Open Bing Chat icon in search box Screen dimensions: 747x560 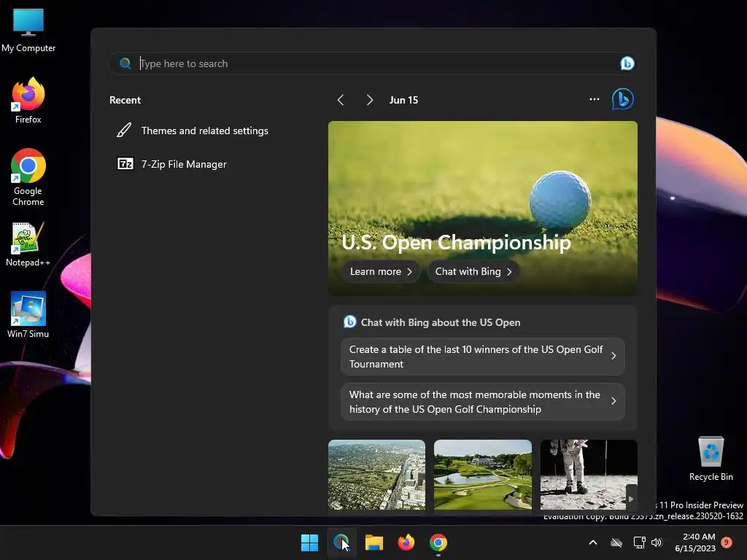tap(627, 63)
